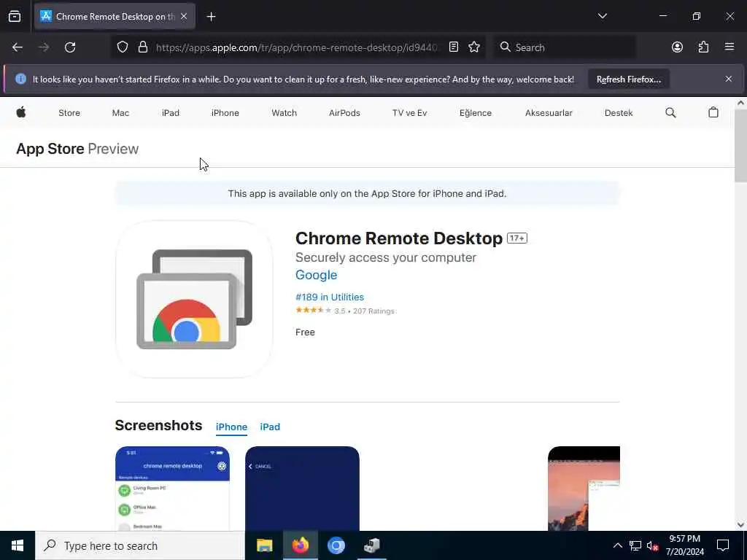Click the Windows taskbar search box
The height and width of the screenshot is (560, 747).
139,545
